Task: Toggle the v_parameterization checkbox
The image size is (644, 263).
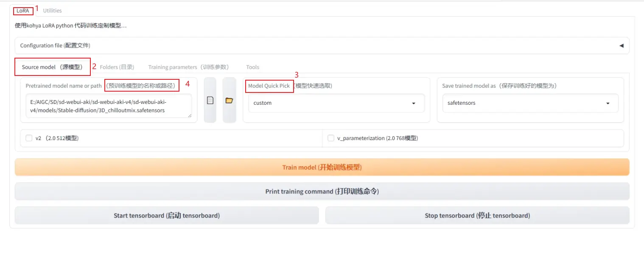Action: pos(331,138)
